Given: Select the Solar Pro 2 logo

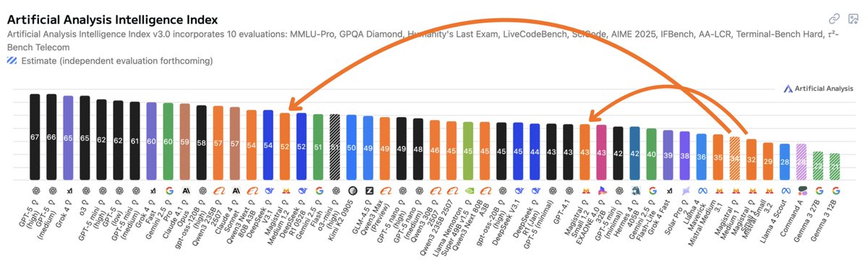Looking at the screenshot, I should click(x=685, y=191).
